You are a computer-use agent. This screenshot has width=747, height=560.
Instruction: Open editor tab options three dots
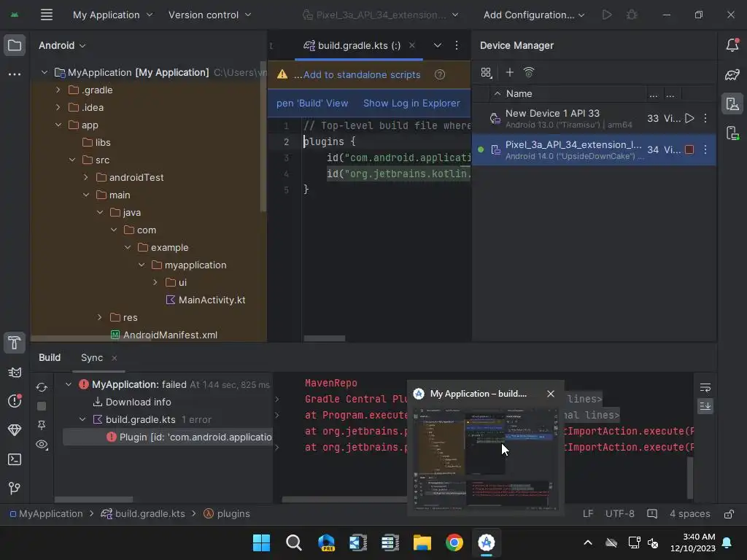[457, 45]
